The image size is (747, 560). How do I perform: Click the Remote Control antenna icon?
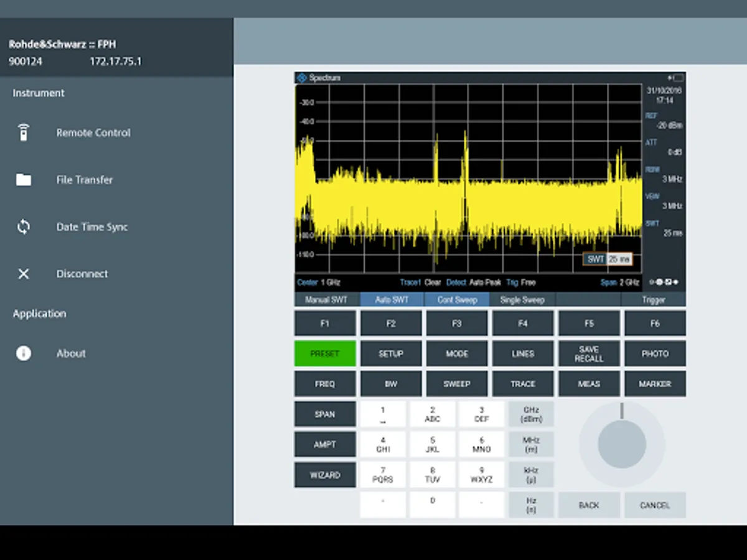point(24,133)
